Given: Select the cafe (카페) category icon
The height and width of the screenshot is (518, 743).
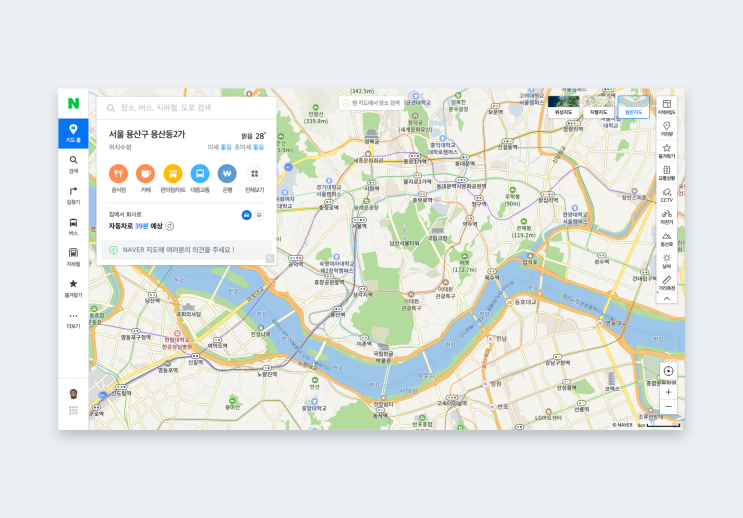Looking at the screenshot, I should [145, 173].
